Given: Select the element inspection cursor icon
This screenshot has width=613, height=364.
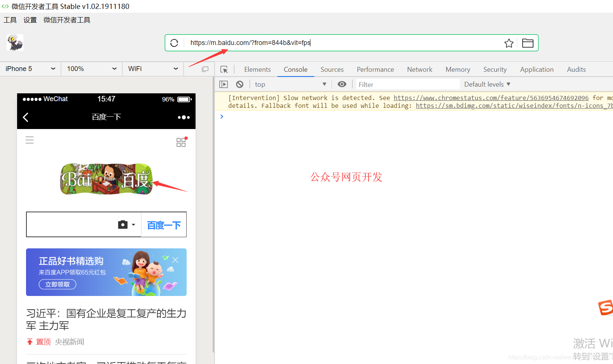Looking at the screenshot, I should [x=224, y=69].
